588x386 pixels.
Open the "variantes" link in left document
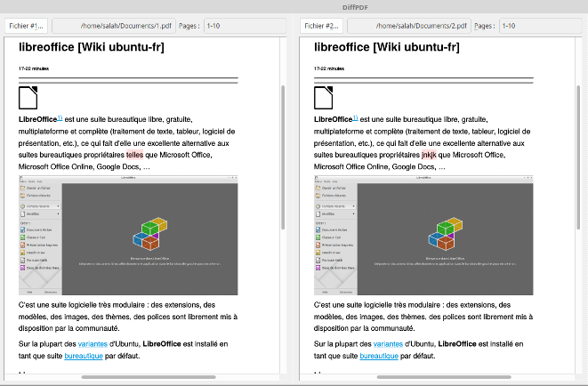93,344
